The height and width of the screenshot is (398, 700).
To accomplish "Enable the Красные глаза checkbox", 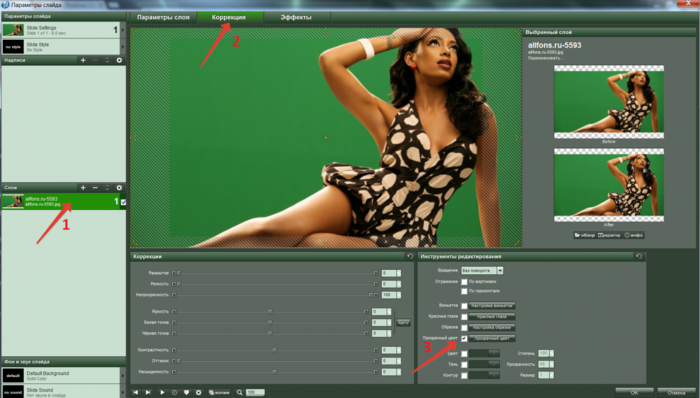I will pyautogui.click(x=464, y=317).
